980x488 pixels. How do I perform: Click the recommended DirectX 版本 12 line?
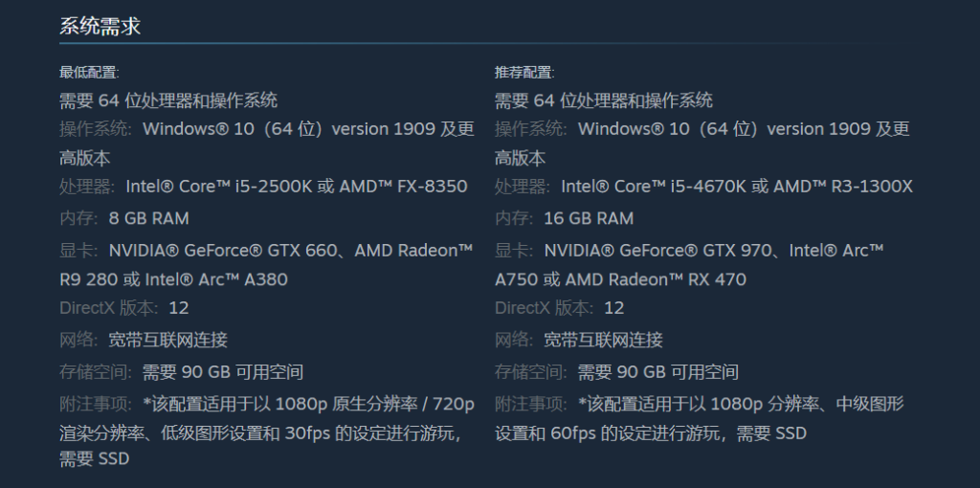(559, 308)
